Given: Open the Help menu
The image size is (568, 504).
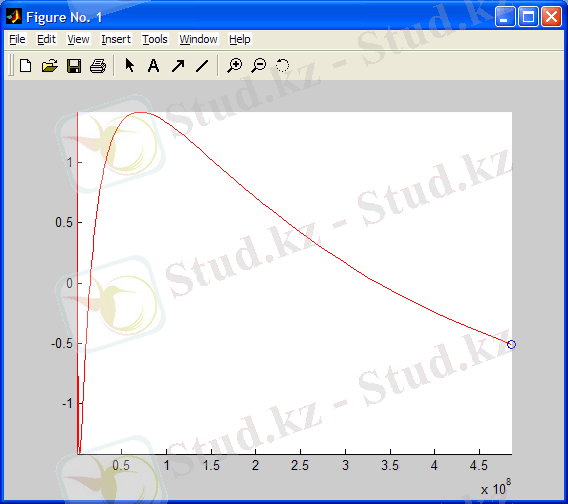Looking at the screenshot, I should [x=239, y=39].
